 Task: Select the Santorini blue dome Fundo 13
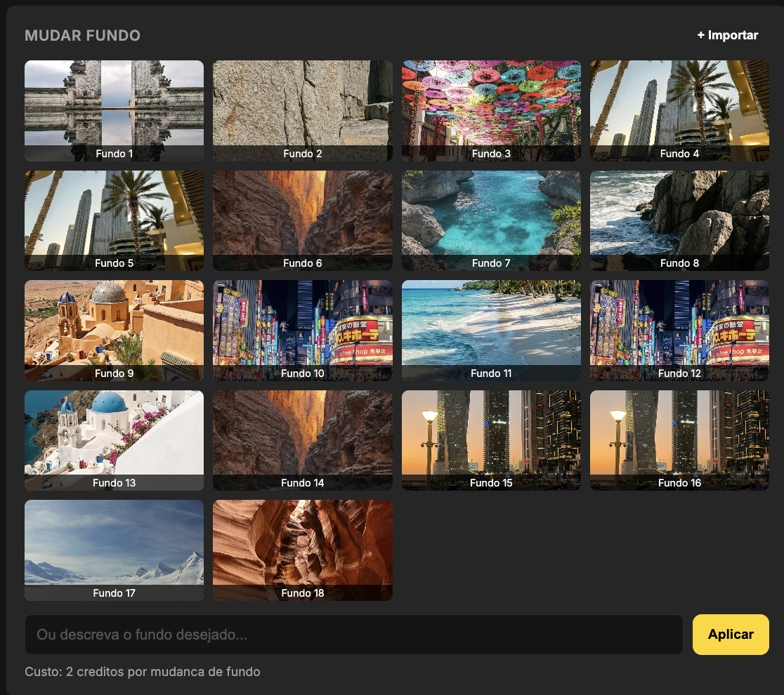tap(114, 440)
